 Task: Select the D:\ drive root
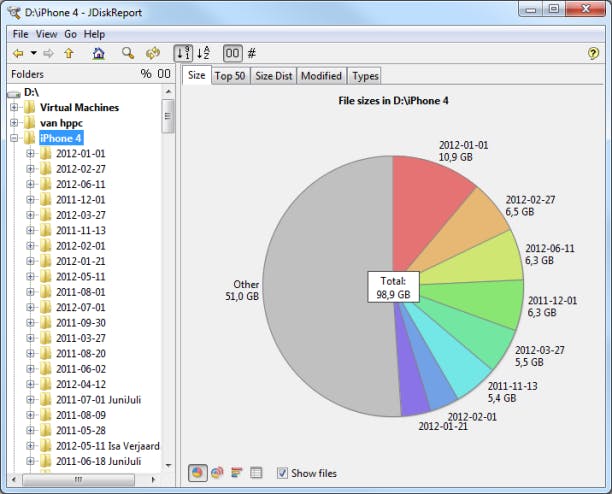pos(31,92)
